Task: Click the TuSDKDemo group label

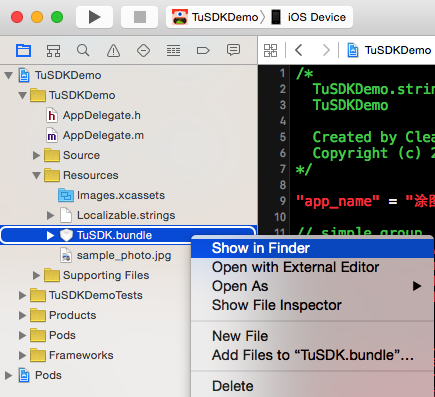Action: click(82, 95)
